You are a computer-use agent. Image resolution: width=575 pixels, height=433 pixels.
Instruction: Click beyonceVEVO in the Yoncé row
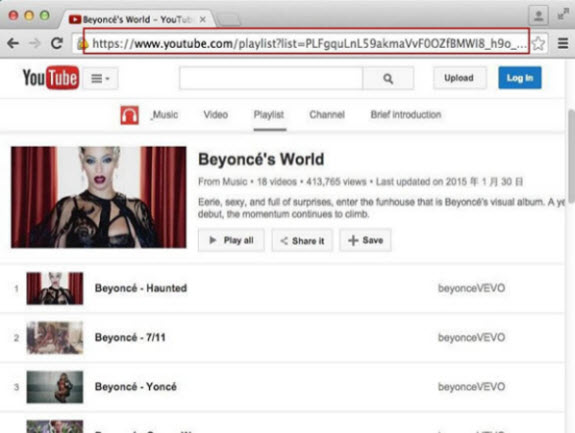[472, 386]
